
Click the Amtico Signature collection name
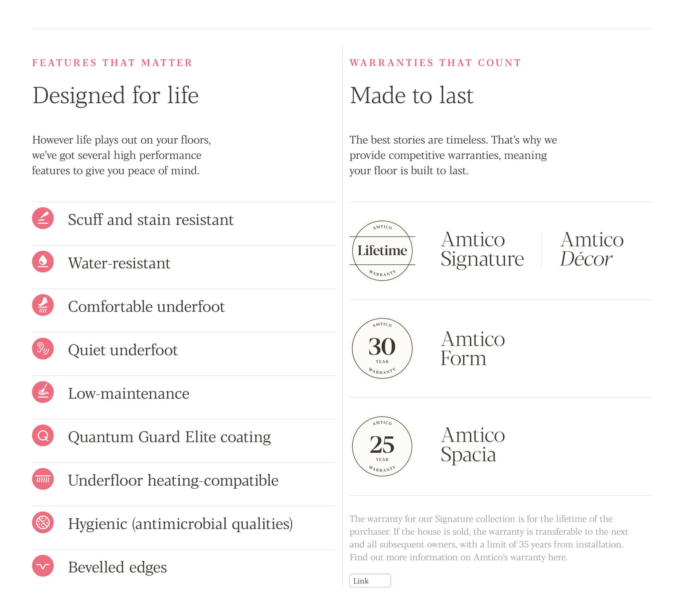pyautogui.click(x=482, y=249)
